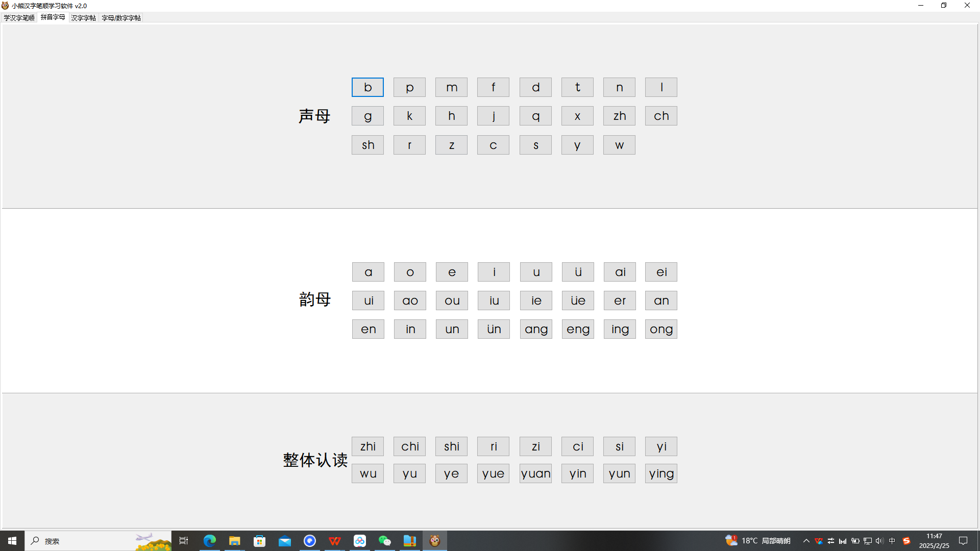
Task: Open the weather widget showing 18°C
Action: tap(758, 541)
